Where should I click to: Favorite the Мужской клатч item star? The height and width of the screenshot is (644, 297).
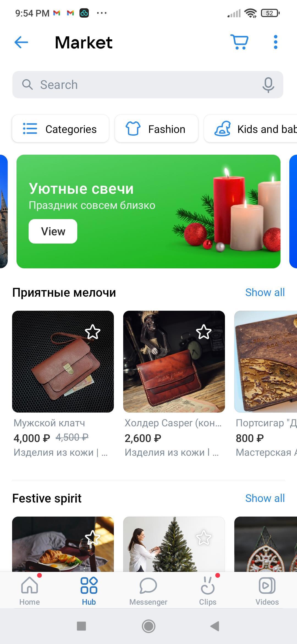tap(93, 332)
